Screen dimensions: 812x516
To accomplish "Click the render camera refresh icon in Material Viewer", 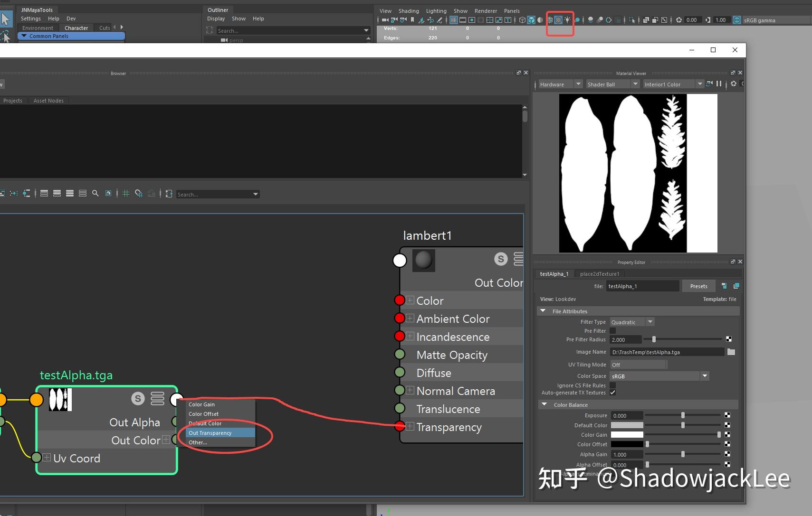I will [x=709, y=84].
